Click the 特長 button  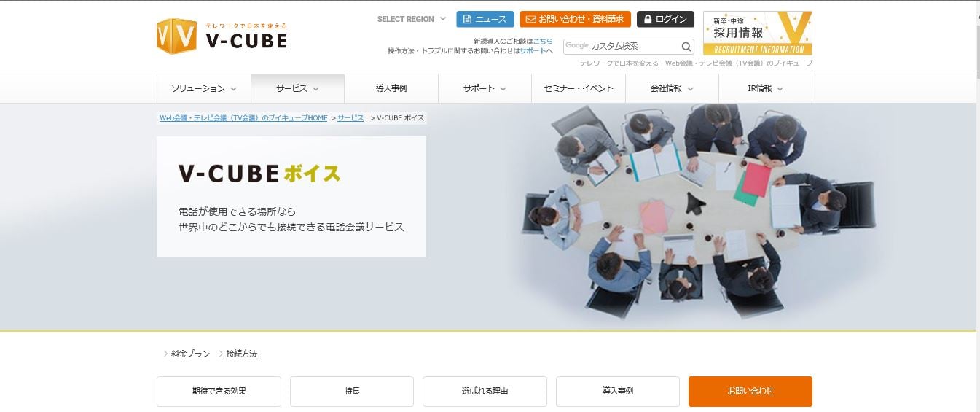pyautogui.click(x=352, y=392)
